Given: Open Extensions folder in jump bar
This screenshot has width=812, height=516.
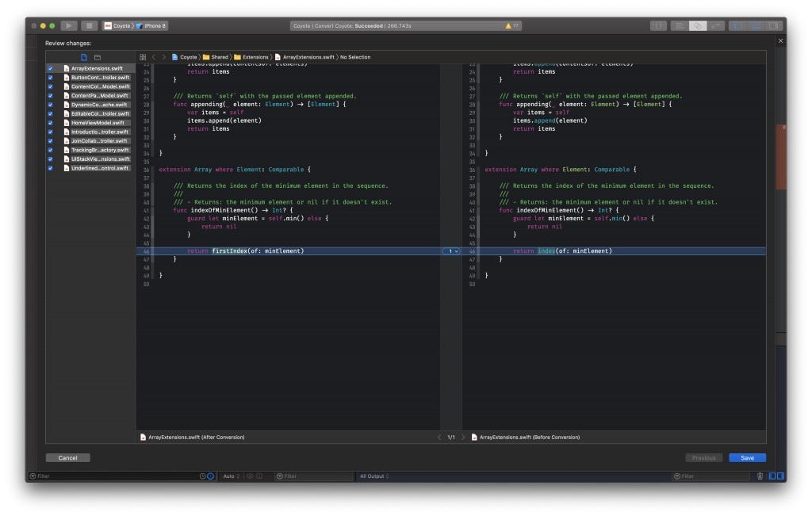Looking at the screenshot, I should (251, 57).
